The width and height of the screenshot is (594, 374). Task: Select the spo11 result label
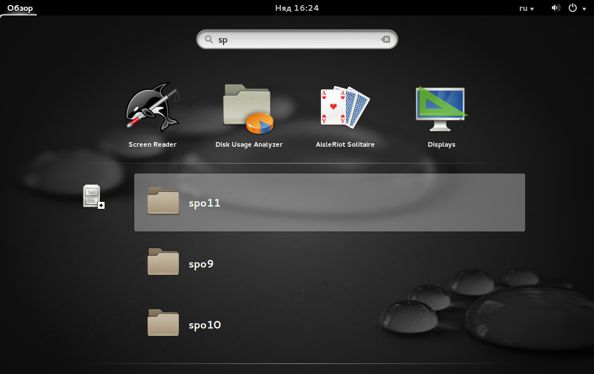pyautogui.click(x=204, y=203)
